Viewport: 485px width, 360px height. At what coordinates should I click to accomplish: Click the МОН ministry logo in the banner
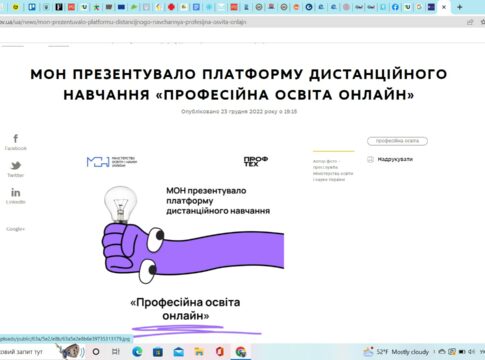[111, 162]
